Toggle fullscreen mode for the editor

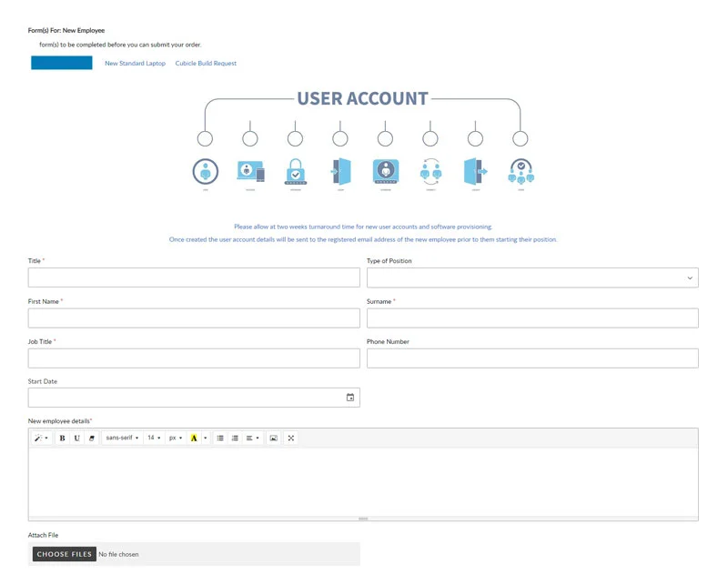(290, 438)
